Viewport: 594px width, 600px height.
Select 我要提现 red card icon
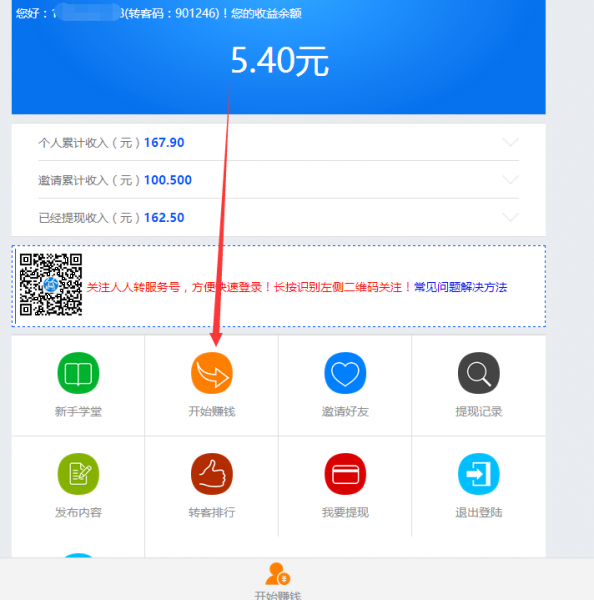(345, 474)
